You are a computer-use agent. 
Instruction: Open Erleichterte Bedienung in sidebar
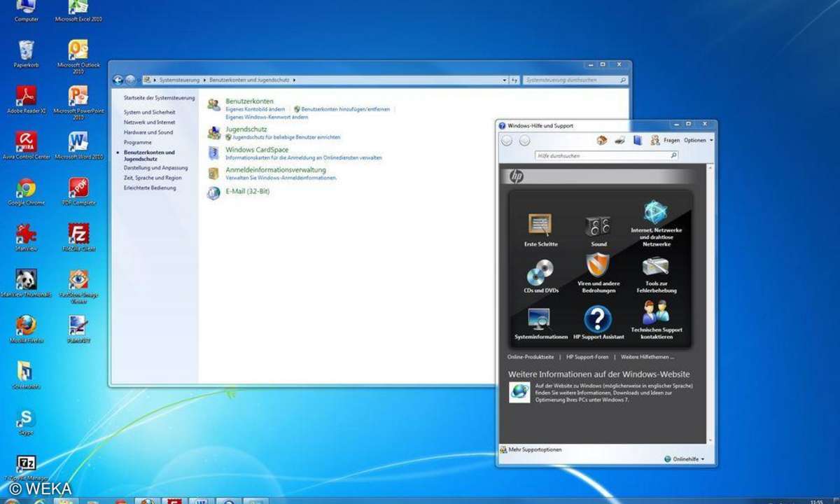click(x=150, y=188)
